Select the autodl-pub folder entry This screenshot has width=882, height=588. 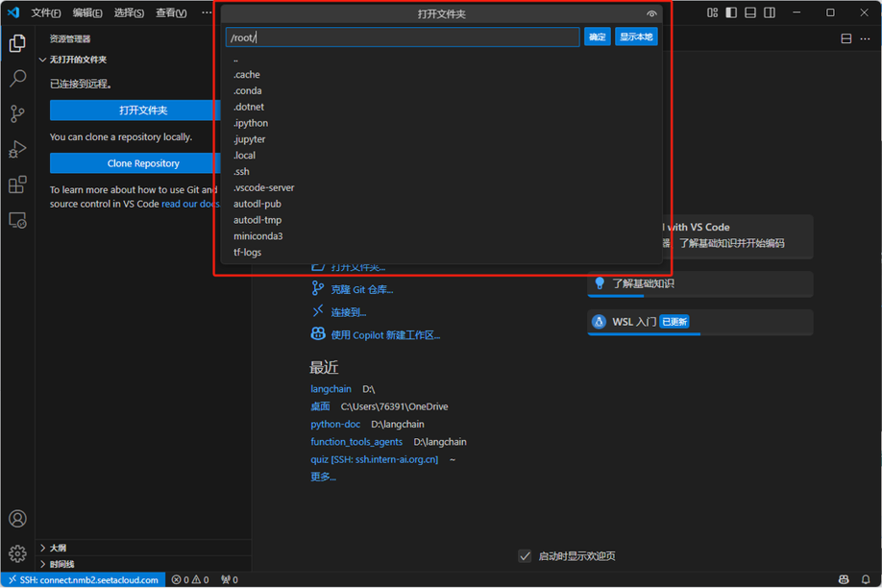point(441,204)
